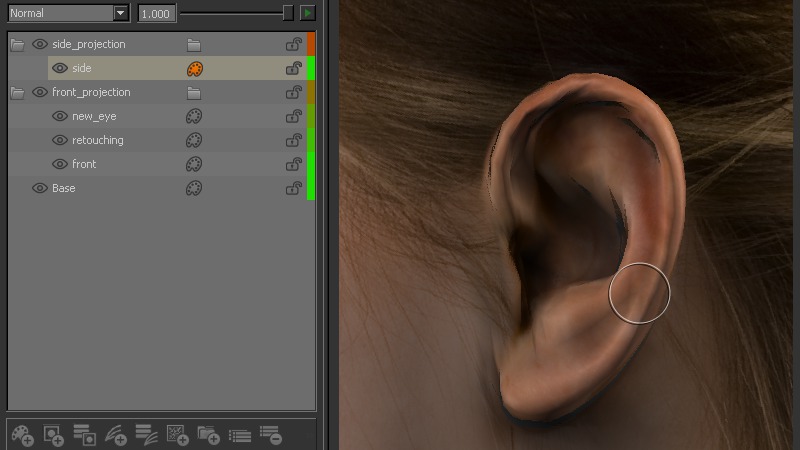Screen dimensions: 800x450
Task: Toggle the lock on side_projection group
Action: [293, 44]
